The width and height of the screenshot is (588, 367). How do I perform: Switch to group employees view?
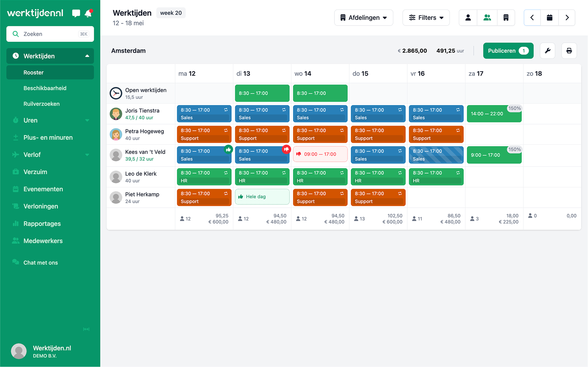(x=487, y=18)
